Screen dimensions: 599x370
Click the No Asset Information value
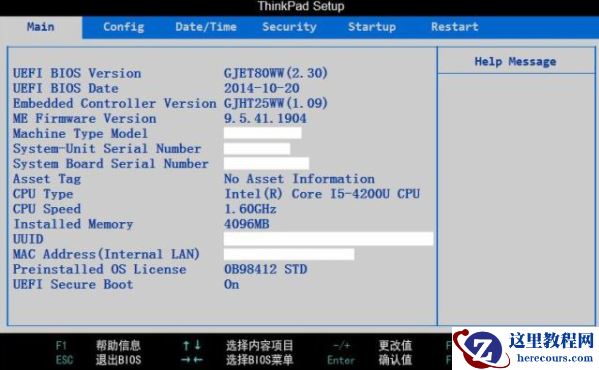click(299, 179)
